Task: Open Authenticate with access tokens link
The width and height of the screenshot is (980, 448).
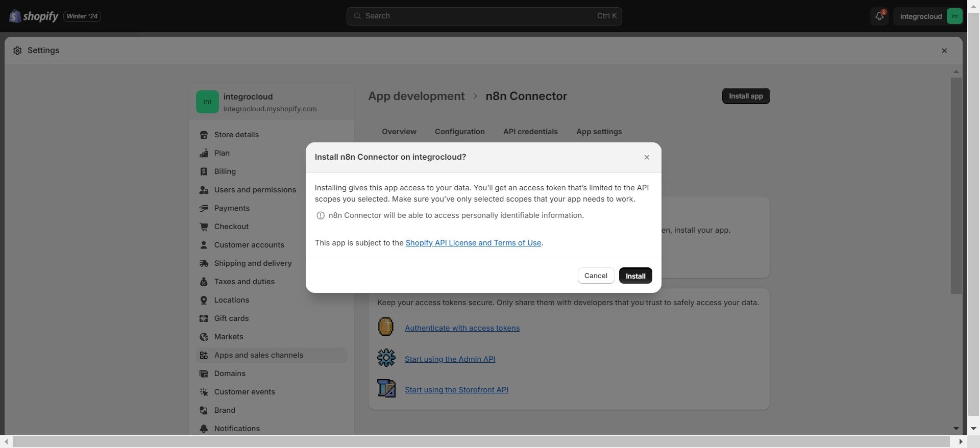Action: click(x=462, y=328)
